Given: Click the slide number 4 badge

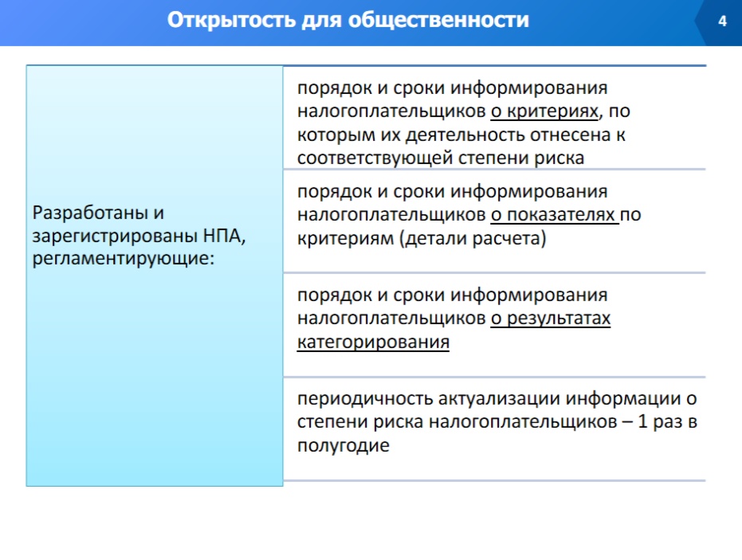Looking at the screenshot, I should [722, 22].
